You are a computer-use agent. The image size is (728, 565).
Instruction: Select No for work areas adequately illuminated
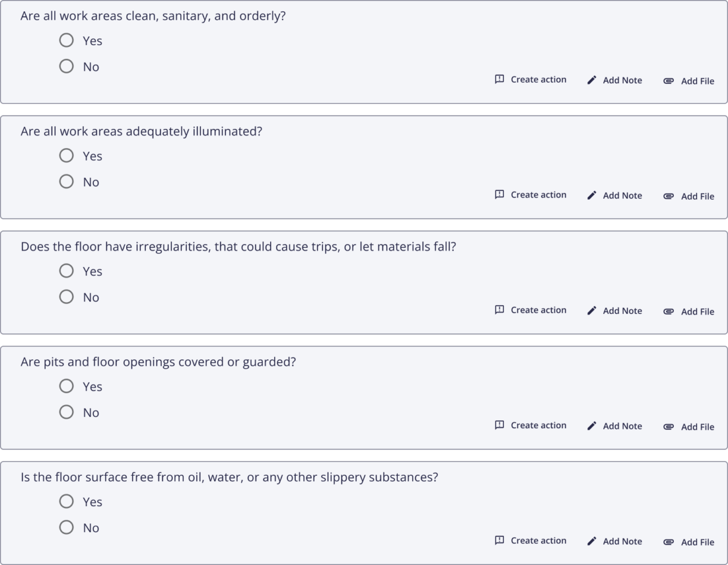67,181
